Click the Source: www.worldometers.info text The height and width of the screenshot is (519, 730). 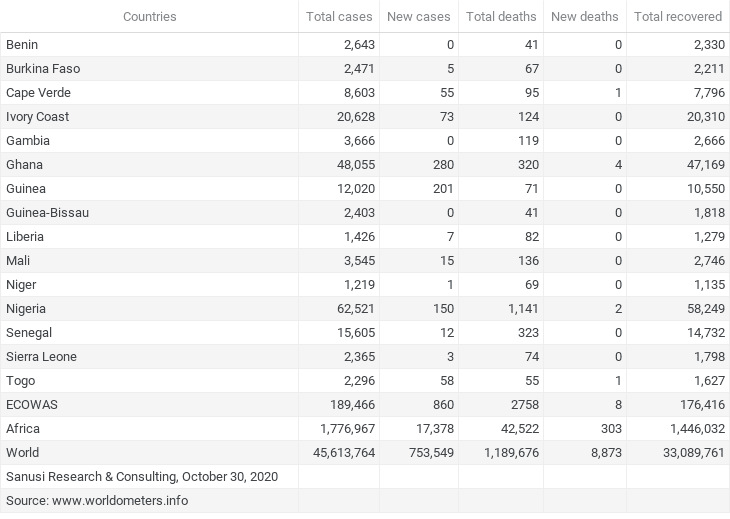[x=97, y=501]
